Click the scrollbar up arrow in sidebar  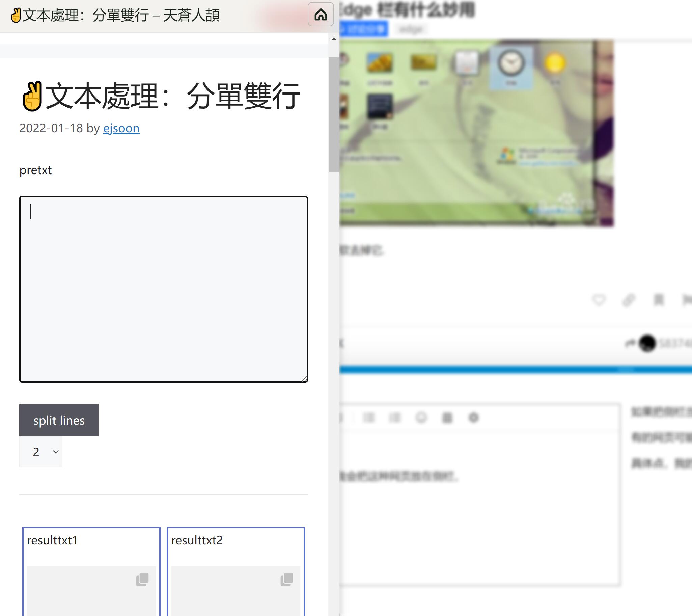pos(334,39)
